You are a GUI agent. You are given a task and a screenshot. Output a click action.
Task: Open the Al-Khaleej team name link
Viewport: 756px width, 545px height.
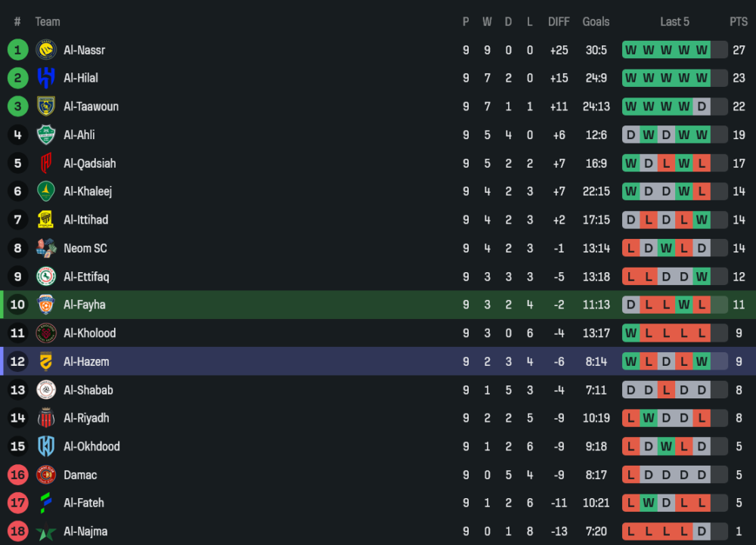coord(88,191)
